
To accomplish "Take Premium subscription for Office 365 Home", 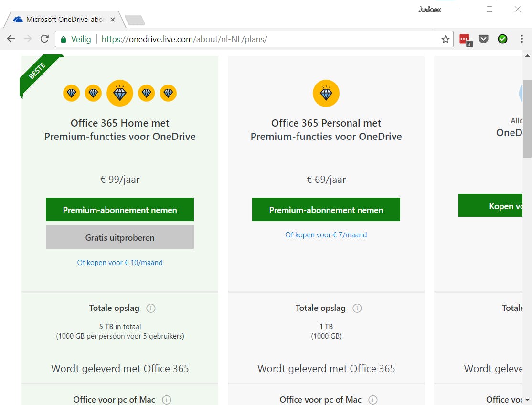I will 120,210.
